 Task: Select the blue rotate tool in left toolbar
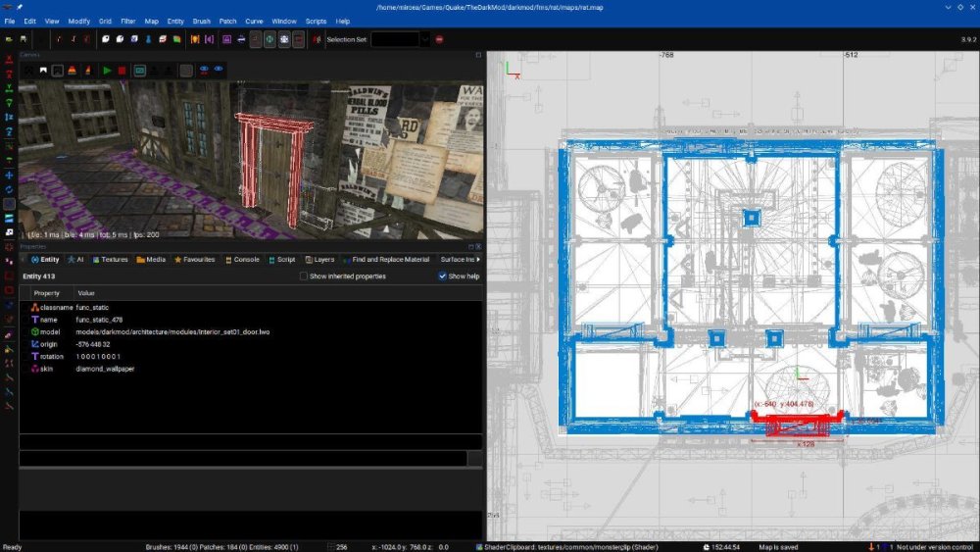tap(9, 189)
